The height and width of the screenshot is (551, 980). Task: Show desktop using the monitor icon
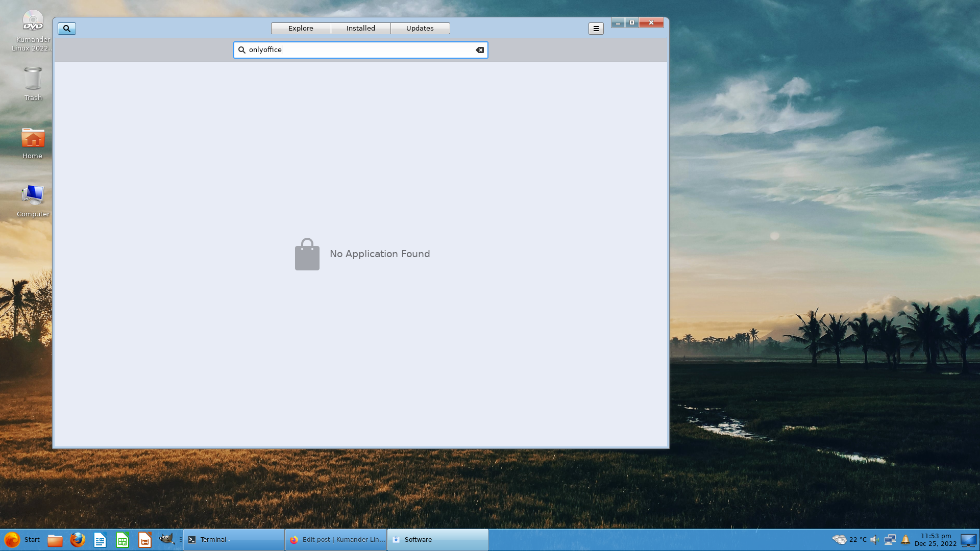coord(968,540)
